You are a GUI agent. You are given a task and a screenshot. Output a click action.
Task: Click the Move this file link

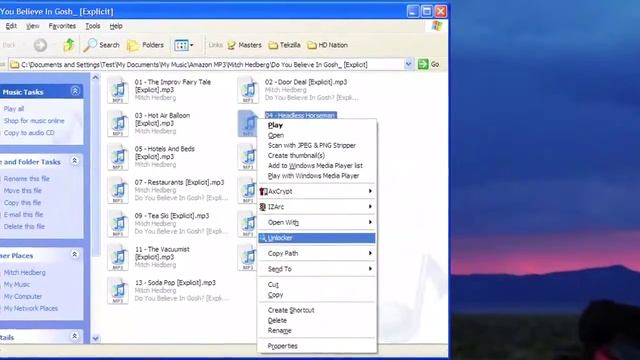(x=22, y=191)
